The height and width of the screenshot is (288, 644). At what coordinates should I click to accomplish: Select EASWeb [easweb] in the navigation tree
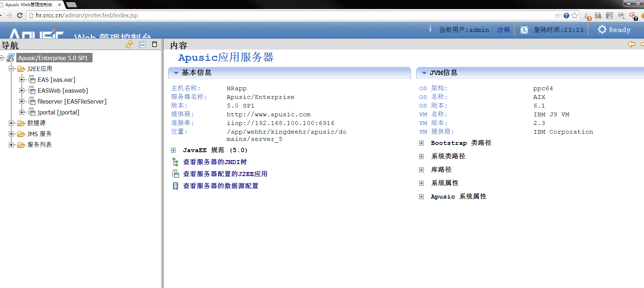[63, 91]
